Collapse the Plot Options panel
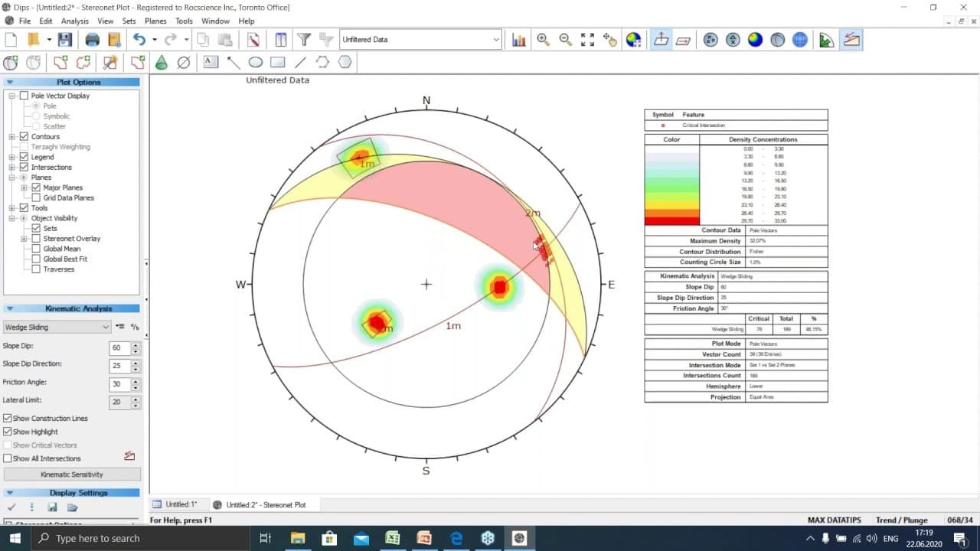Viewport: 980px width, 551px height. tap(10, 82)
